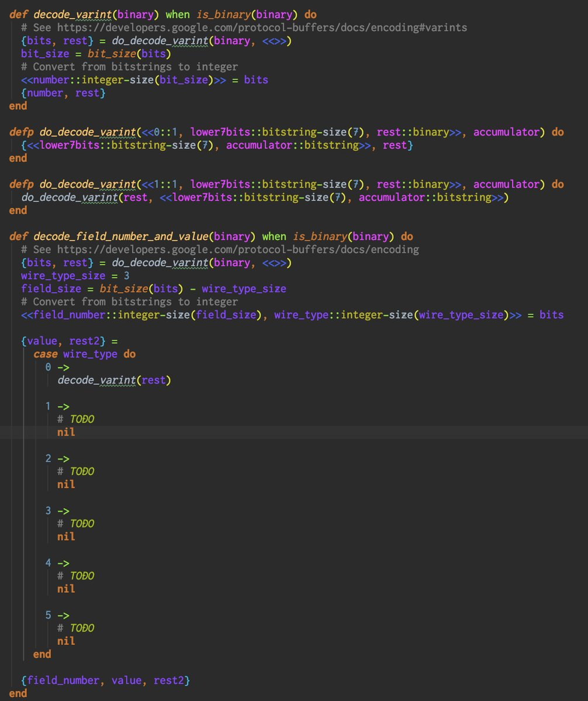Click the TODO comment under the '4 ->' branch

[76, 576]
